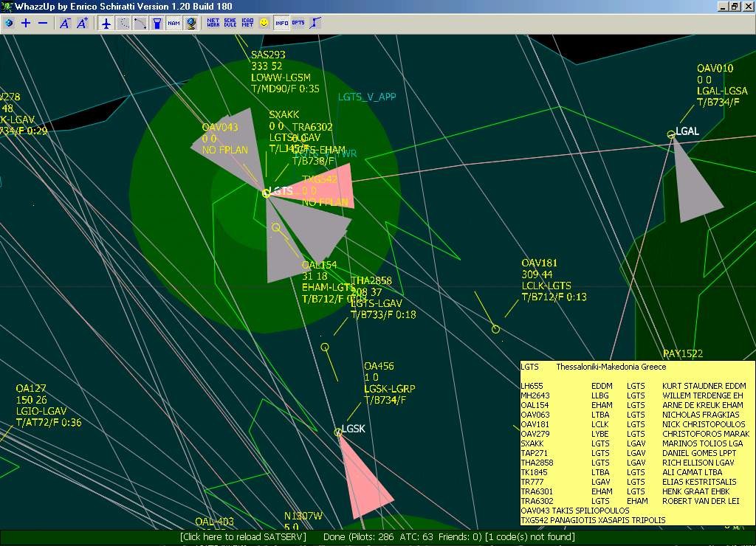Viewport: 756px width, 546px height.
Task: Open the SCHEDULE toolbar button
Action: (230, 23)
